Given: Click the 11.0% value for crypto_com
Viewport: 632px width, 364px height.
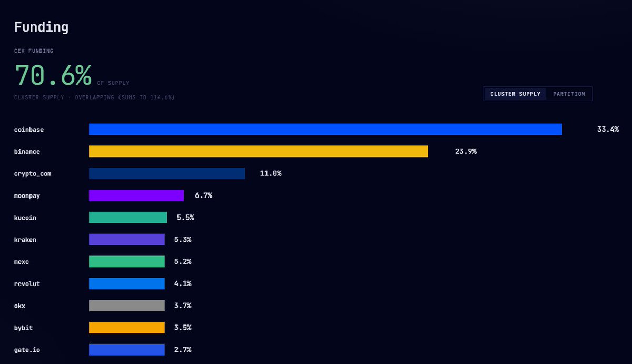Looking at the screenshot, I should 271,173.
